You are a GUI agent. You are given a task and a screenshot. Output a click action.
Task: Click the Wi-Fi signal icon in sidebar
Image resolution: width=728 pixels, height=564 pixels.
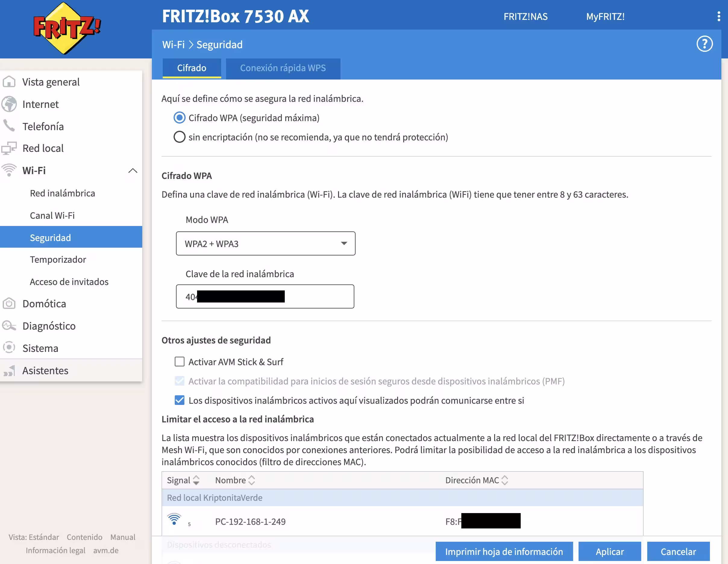9,170
